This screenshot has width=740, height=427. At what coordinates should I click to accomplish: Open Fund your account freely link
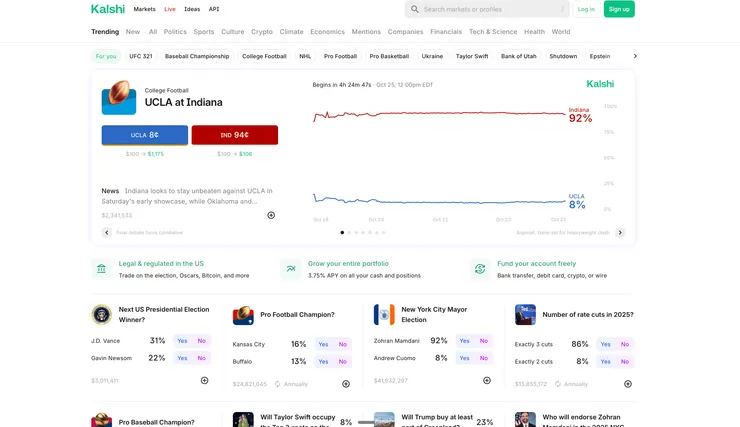[x=537, y=264]
